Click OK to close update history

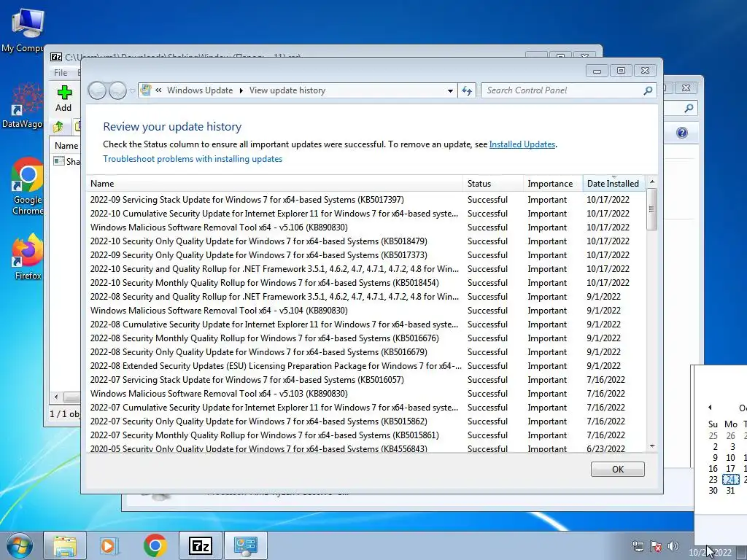tap(617, 469)
